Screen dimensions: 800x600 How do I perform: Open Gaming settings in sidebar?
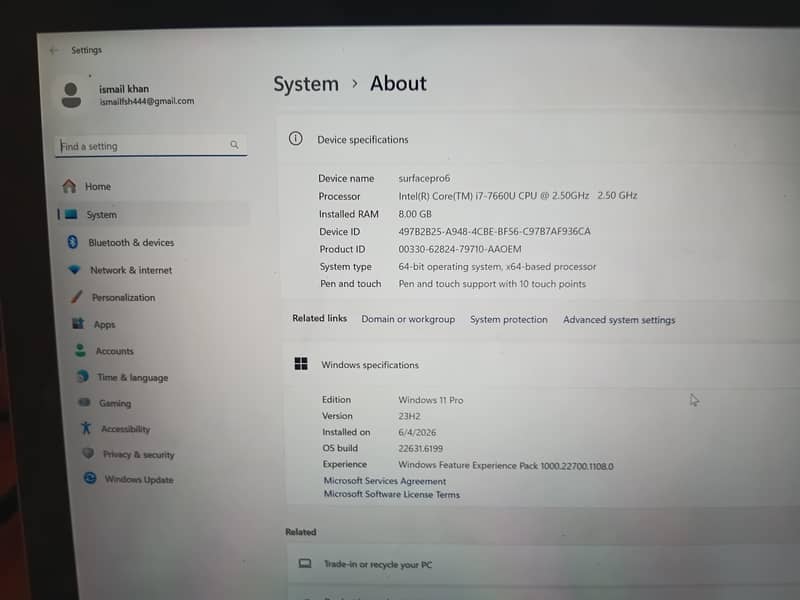tap(115, 403)
